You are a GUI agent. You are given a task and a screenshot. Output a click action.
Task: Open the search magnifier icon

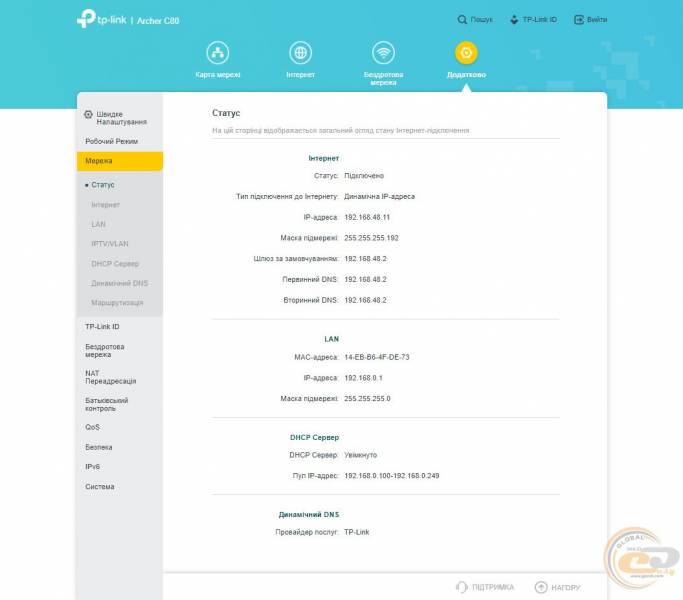(x=462, y=20)
